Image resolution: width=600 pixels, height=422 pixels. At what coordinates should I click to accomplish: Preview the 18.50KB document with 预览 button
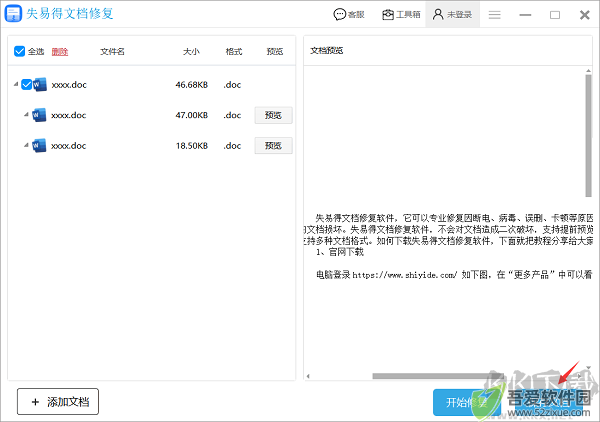tap(274, 146)
